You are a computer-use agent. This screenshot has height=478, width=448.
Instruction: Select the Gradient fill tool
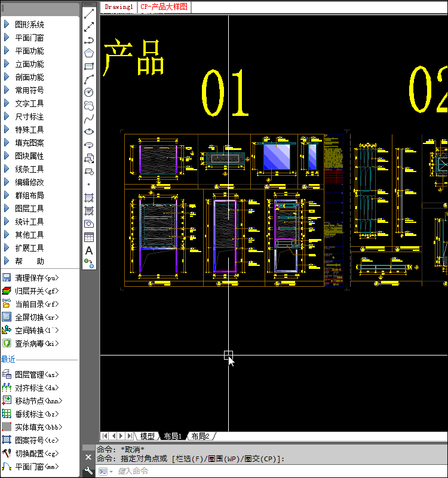(89, 211)
